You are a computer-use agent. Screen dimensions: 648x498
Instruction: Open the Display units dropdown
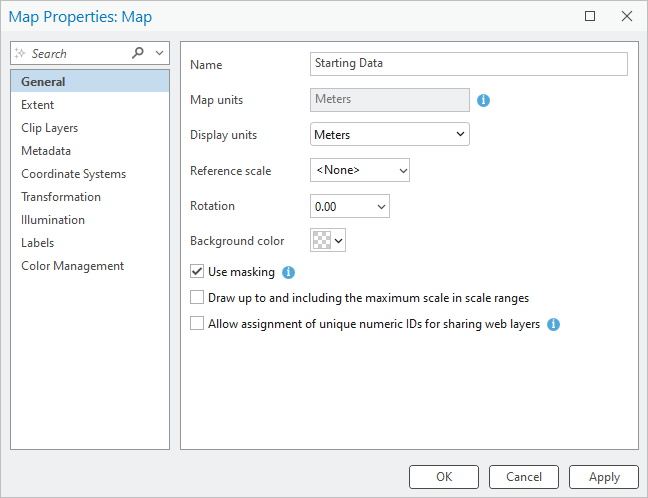click(x=389, y=134)
